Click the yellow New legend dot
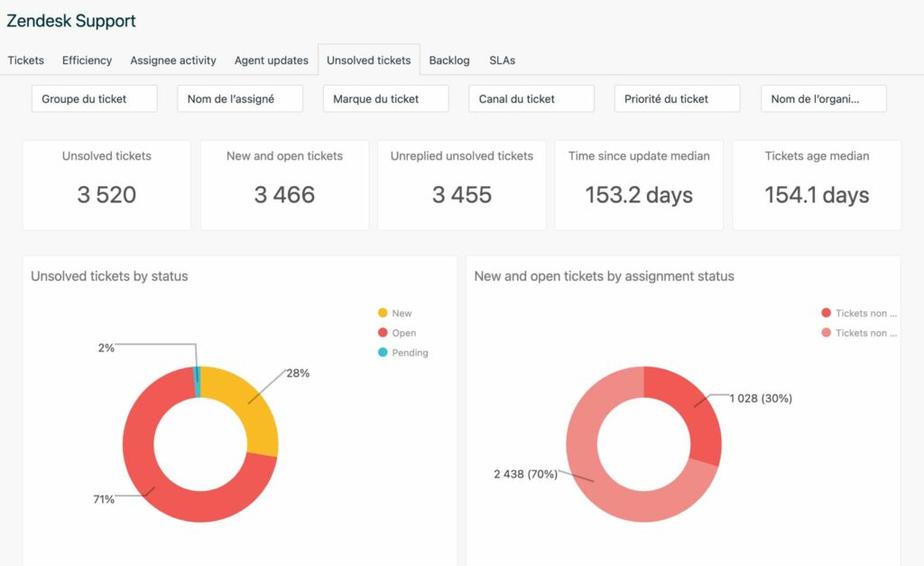The height and width of the screenshot is (566, 924). point(383,313)
